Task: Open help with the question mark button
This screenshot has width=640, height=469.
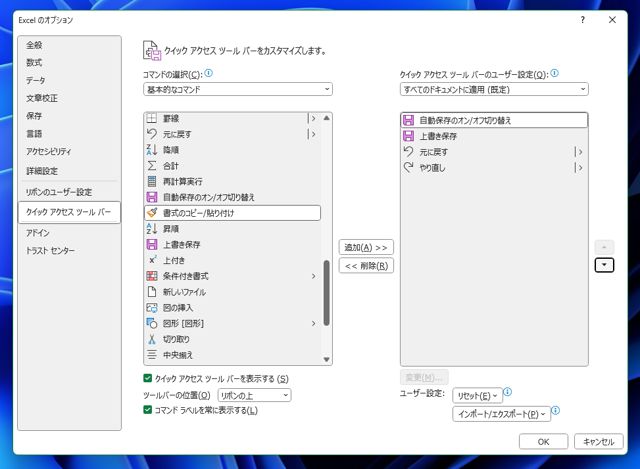Action: pos(582,20)
